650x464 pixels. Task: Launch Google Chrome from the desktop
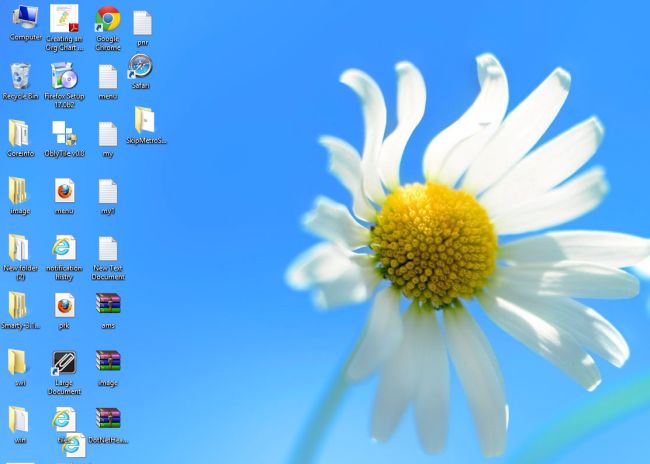point(108,28)
